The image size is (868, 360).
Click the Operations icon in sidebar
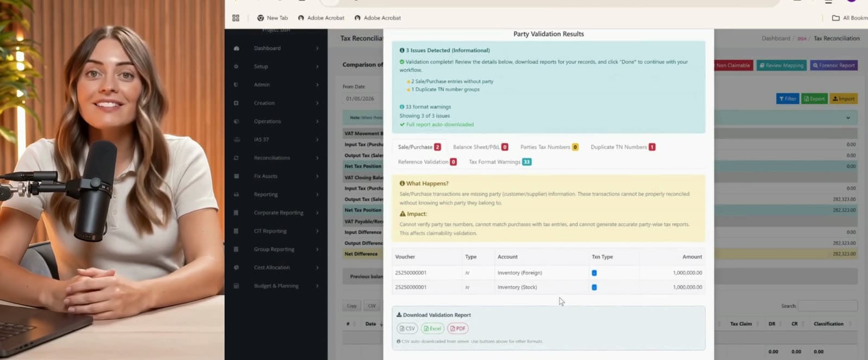coord(236,121)
